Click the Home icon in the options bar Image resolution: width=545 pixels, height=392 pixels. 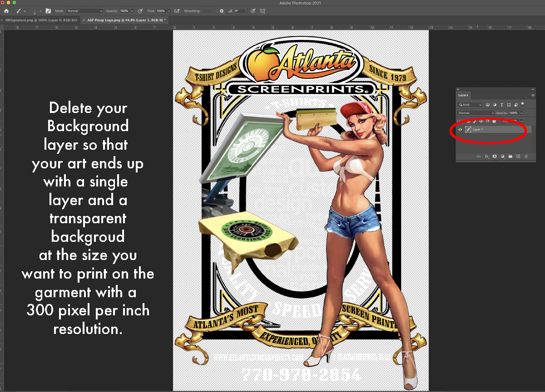(x=6, y=11)
